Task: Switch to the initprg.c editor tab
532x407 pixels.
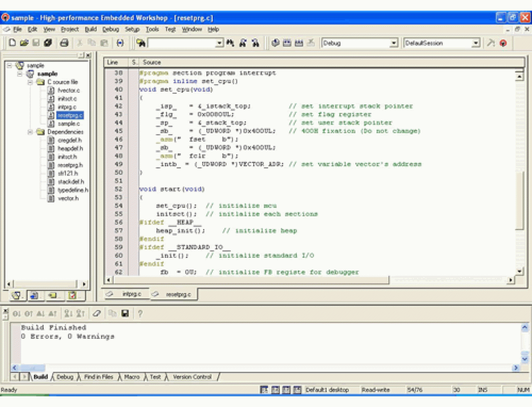Action: [x=131, y=293]
